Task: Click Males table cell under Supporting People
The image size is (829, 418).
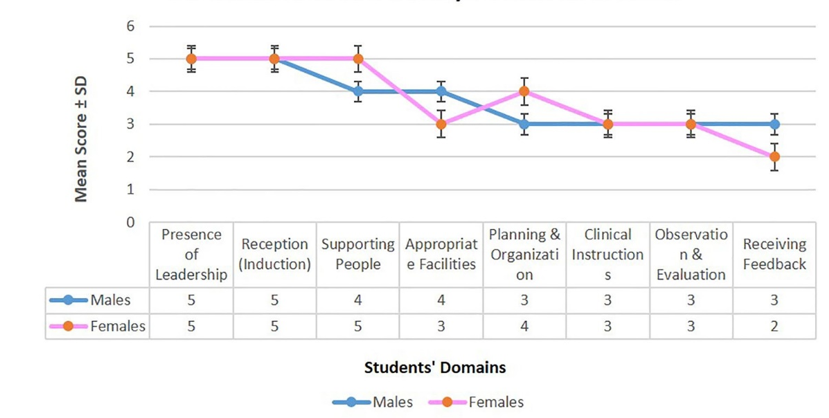Action: click(x=358, y=300)
